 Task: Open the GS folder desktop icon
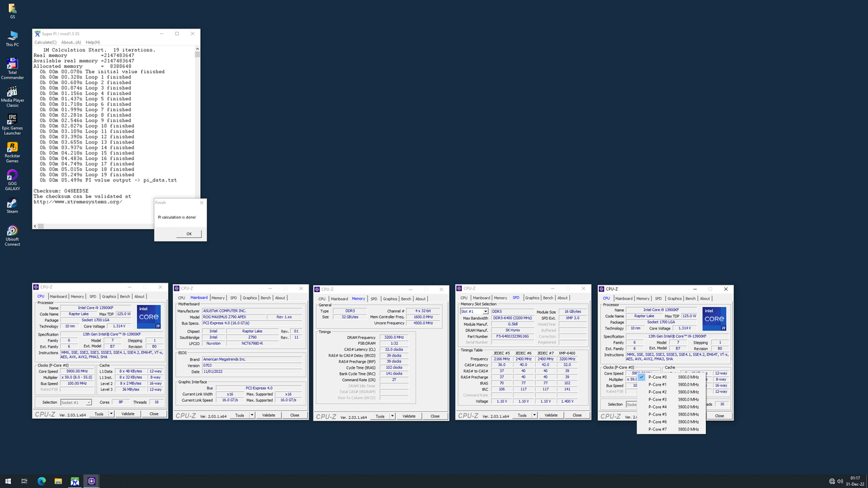(x=12, y=11)
